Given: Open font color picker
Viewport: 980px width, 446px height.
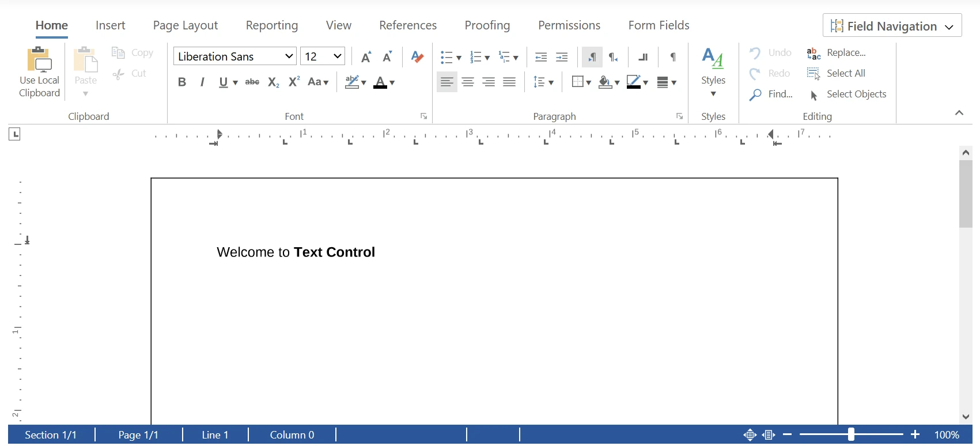Looking at the screenshot, I should (x=384, y=82).
